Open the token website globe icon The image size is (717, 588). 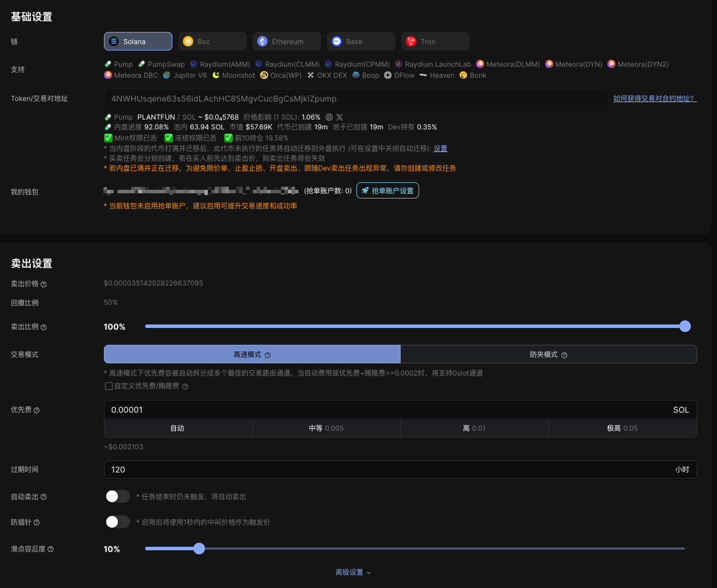click(329, 117)
